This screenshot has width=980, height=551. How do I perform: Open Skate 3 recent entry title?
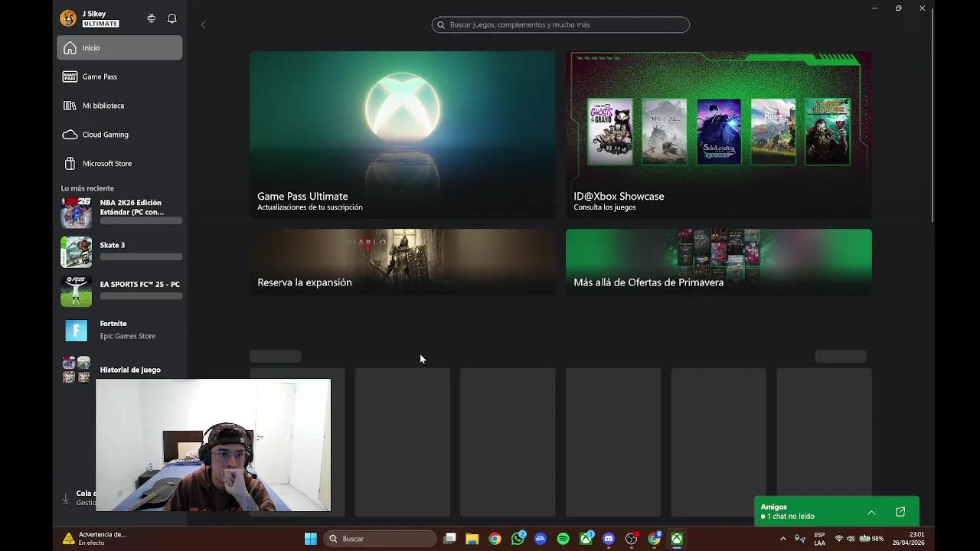coord(113,245)
